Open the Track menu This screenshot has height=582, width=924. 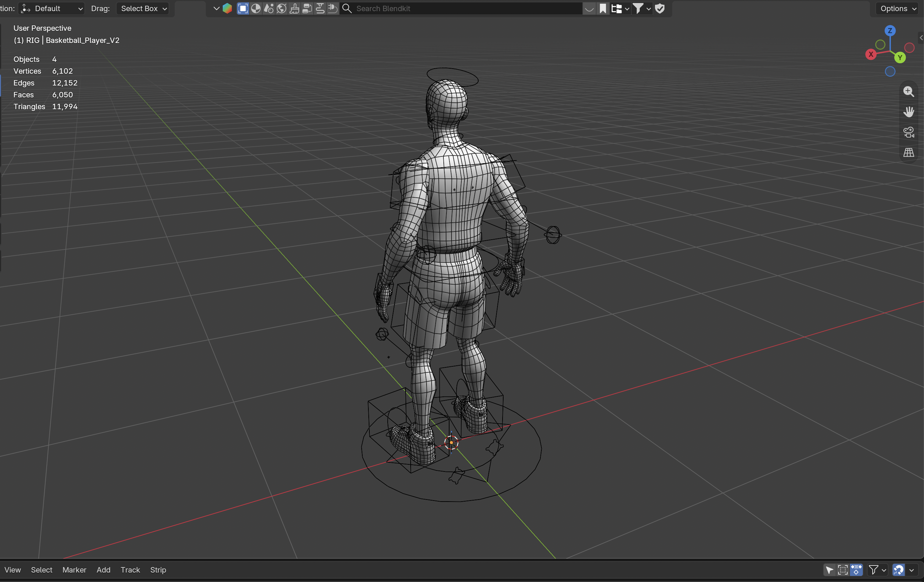pyautogui.click(x=130, y=570)
